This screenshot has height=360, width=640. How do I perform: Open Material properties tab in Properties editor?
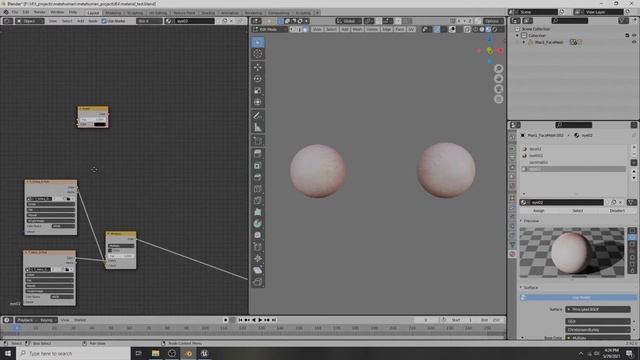pos(513,254)
